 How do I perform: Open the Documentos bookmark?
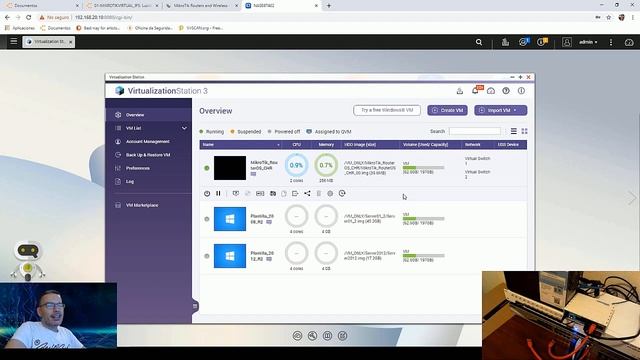pos(55,28)
